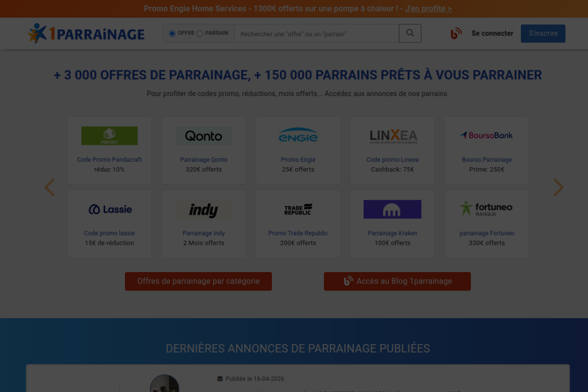Select the Trade Republic logo

(298, 210)
